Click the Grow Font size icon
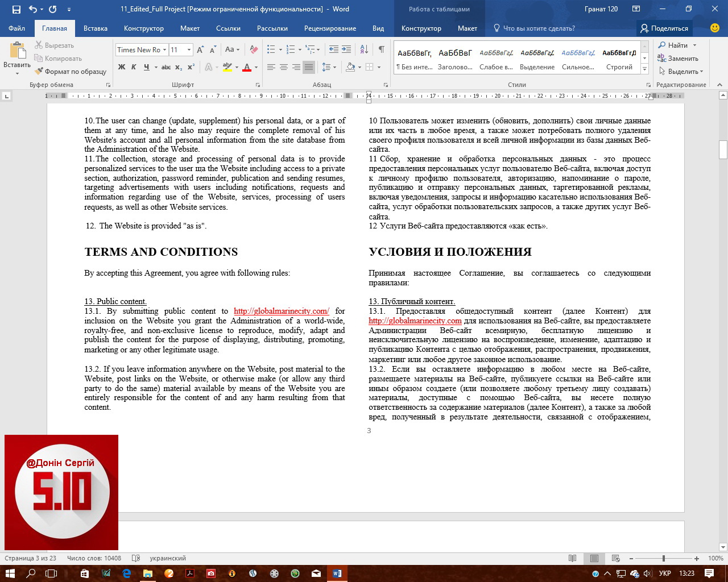Viewport: 728px width, 582px height. pyautogui.click(x=200, y=50)
